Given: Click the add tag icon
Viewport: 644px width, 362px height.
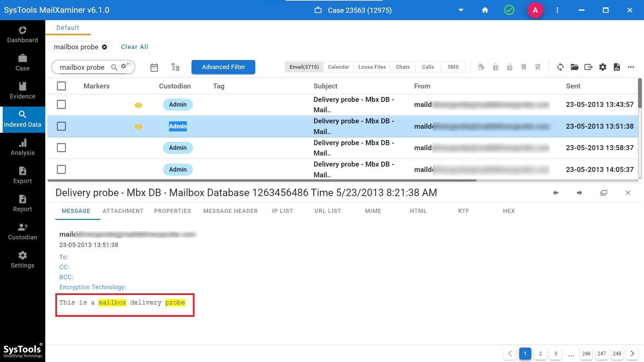Looking at the screenshot, I should (481, 67).
